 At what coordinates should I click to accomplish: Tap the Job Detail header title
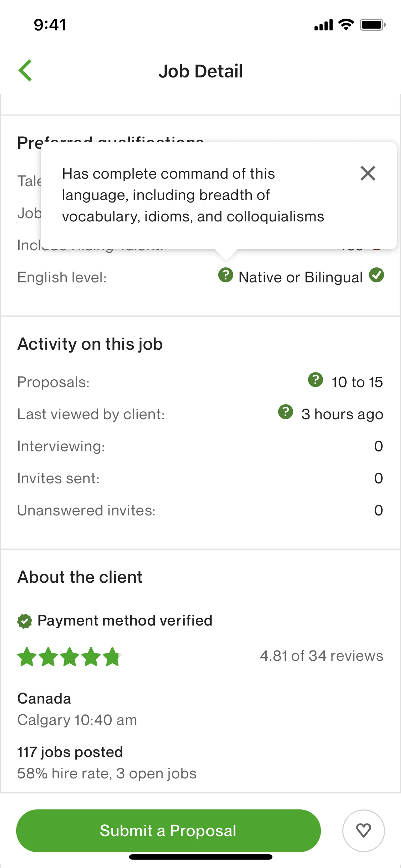[x=200, y=71]
